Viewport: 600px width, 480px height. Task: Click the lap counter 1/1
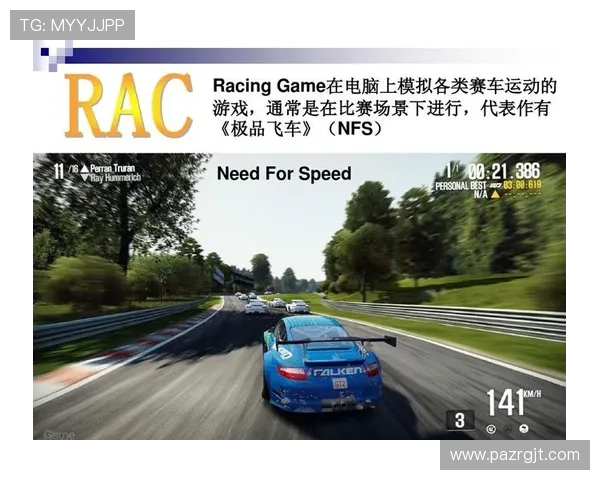453,170
